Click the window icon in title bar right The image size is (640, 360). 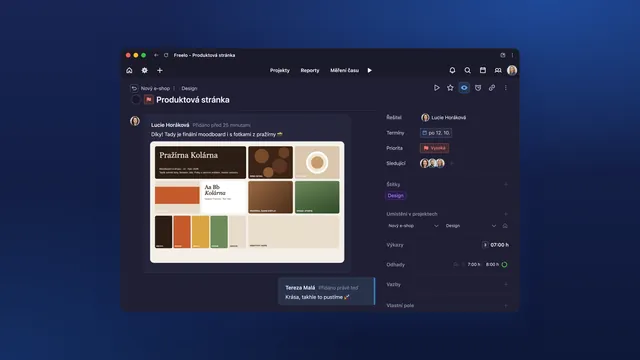pos(503,55)
